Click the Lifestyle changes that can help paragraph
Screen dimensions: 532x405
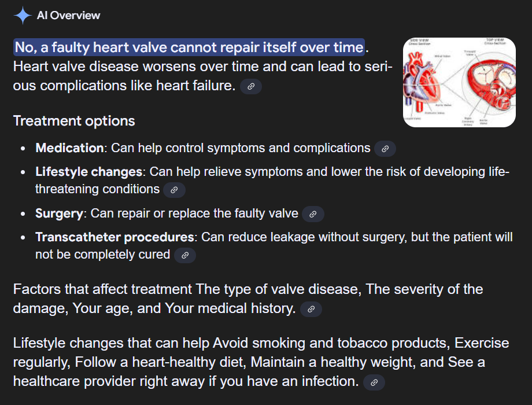click(x=261, y=362)
